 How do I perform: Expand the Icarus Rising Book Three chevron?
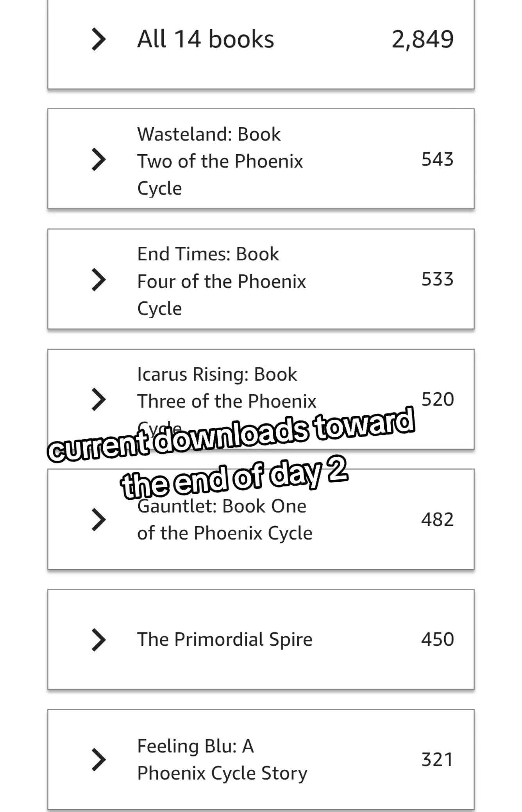(x=98, y=399)
